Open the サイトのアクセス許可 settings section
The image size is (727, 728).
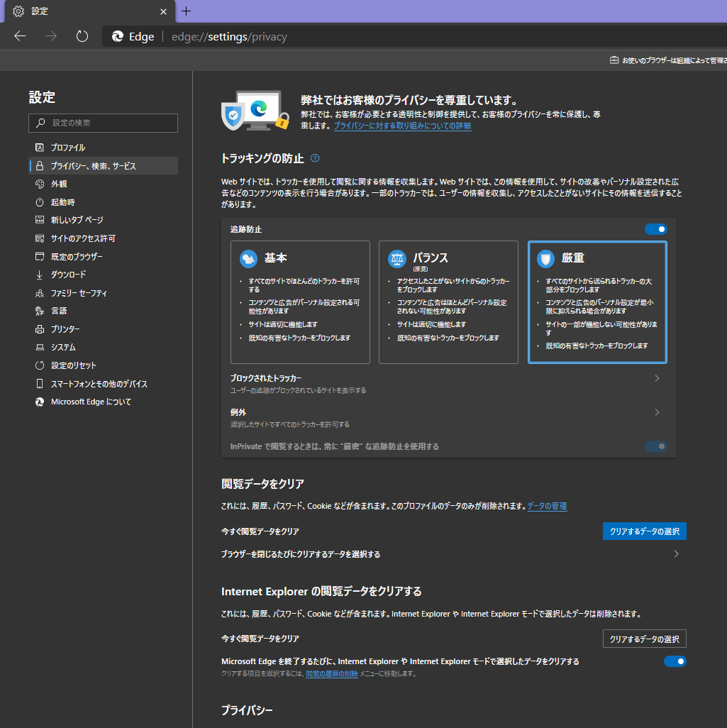coord(103,238)
